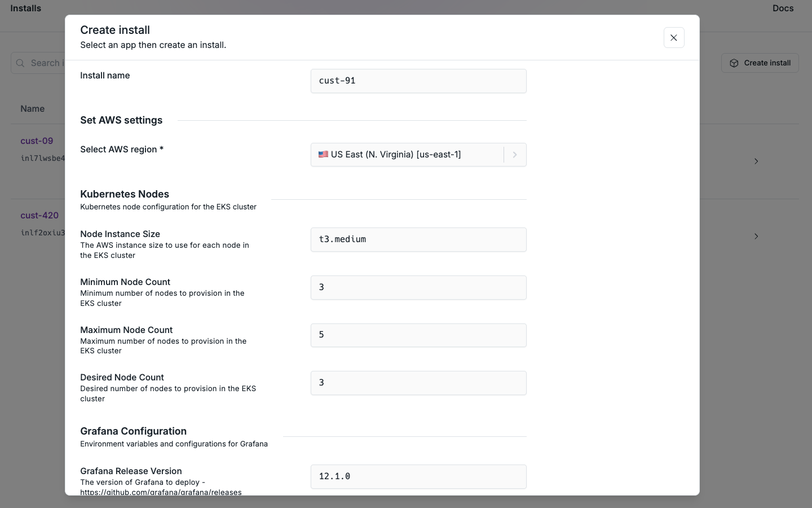Open the cust-420 row chevron
Screen dimensions: 812x508
pos(756,237)
